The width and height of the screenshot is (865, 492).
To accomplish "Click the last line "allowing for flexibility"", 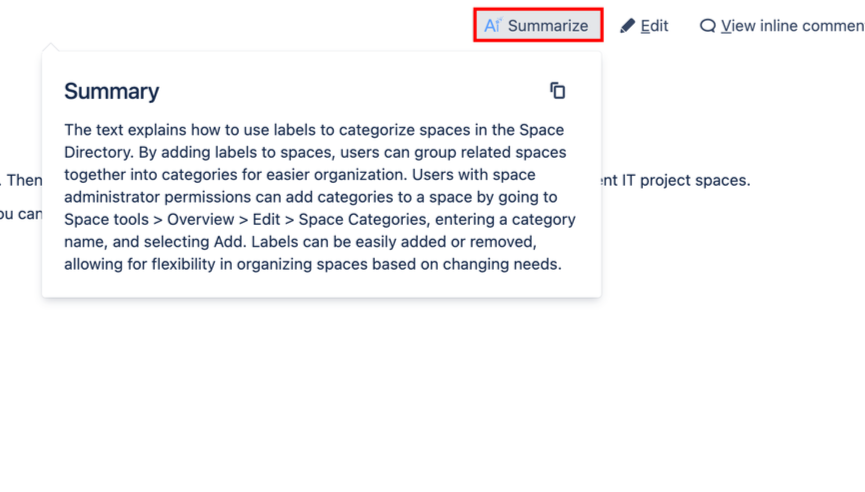I will [313, 264].
